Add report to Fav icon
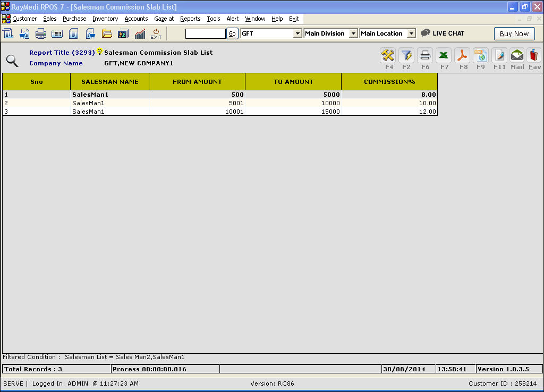The image size is (544, 392). tap(534, 55)
